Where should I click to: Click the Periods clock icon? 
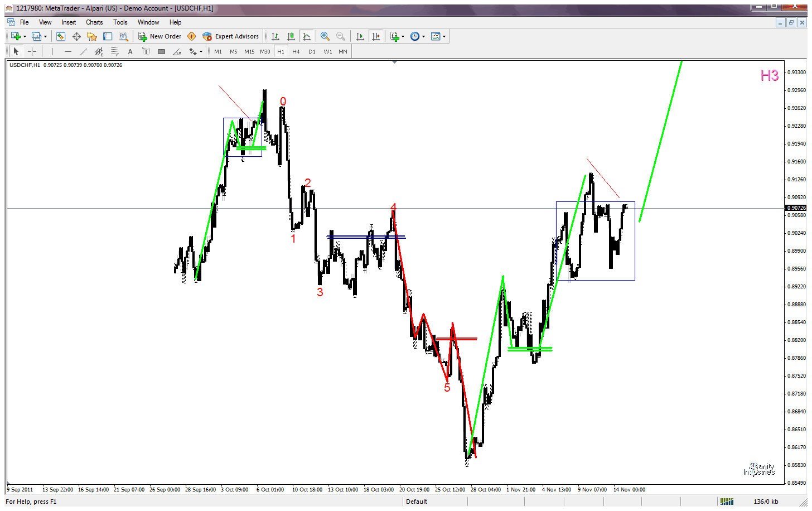[x=415, y=36]
